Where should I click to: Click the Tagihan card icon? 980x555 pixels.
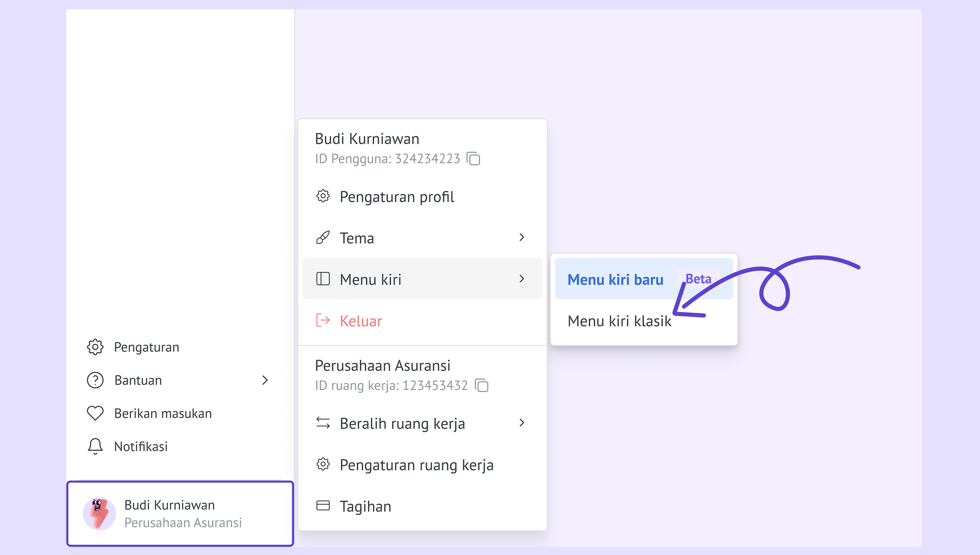point(323,506)
